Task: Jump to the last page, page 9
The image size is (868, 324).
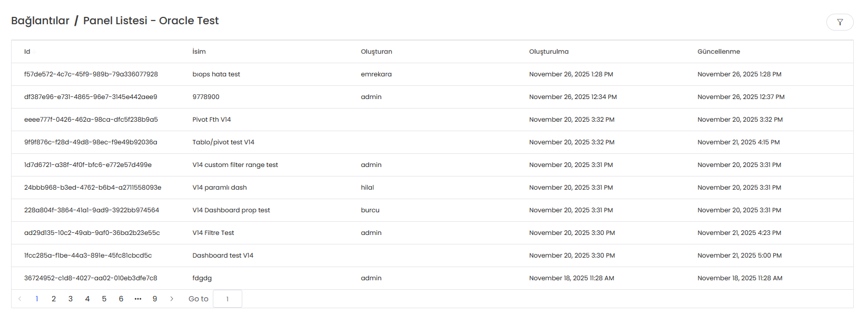Action: pyautogui.click(x=155, y=299)
